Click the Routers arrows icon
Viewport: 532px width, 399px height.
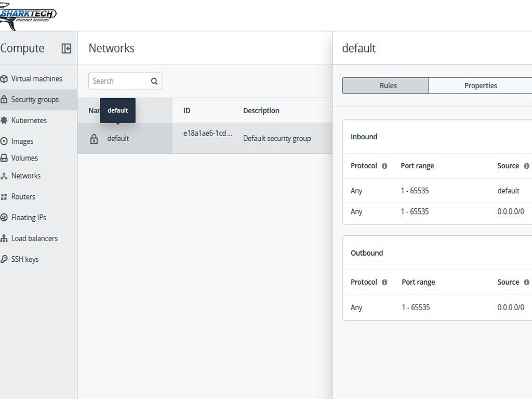pyautogui.click(x=4, y=197)
